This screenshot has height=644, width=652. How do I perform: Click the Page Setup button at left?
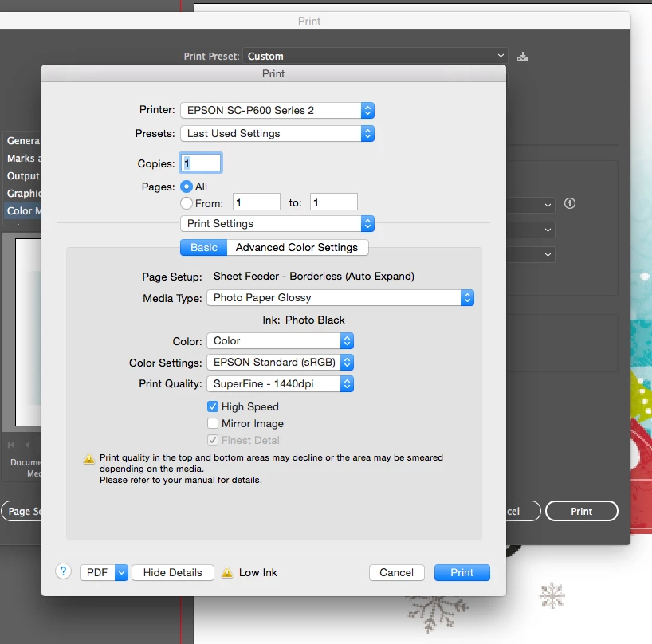pos(22,512)
